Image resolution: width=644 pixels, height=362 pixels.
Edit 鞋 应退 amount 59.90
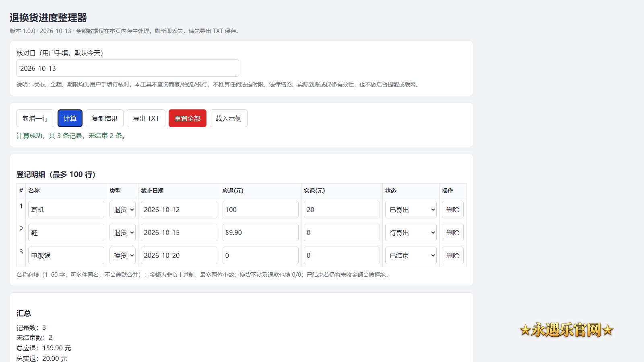click(260, 232)
